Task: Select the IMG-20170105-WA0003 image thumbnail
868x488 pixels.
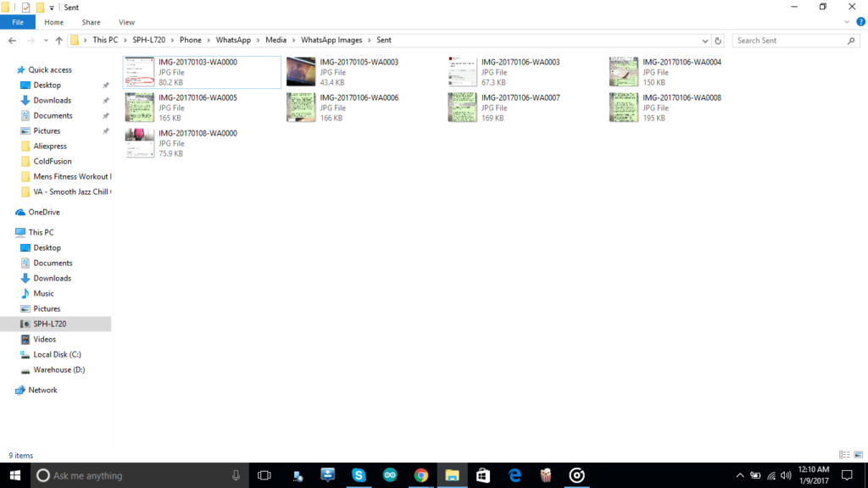Action: tap(301, 72)
